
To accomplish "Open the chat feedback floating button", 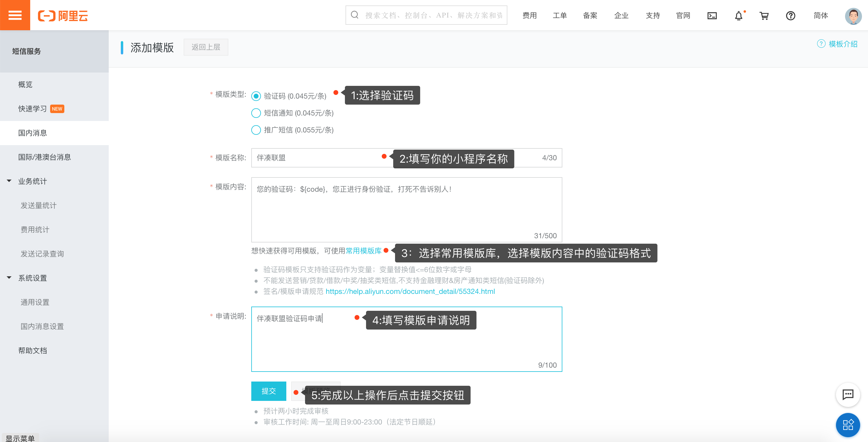I will click(848, 394).
